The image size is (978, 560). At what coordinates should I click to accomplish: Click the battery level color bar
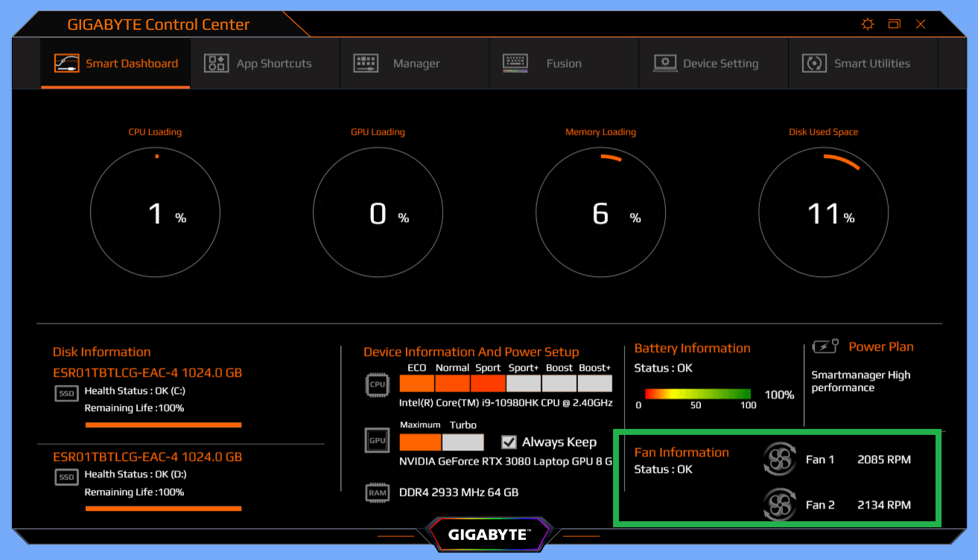pyautogui.click(x=698, y=394)
